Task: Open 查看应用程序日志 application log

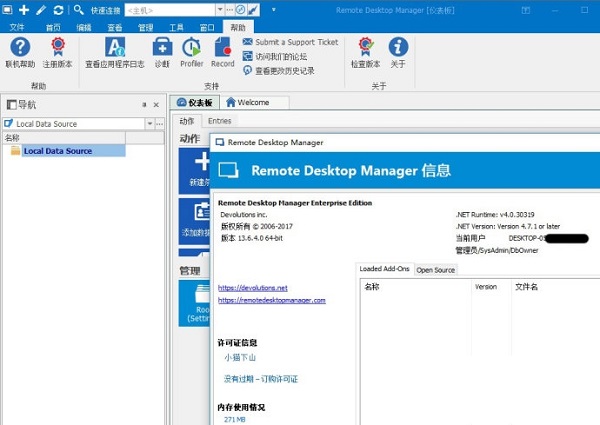Action: coord(115,53)
